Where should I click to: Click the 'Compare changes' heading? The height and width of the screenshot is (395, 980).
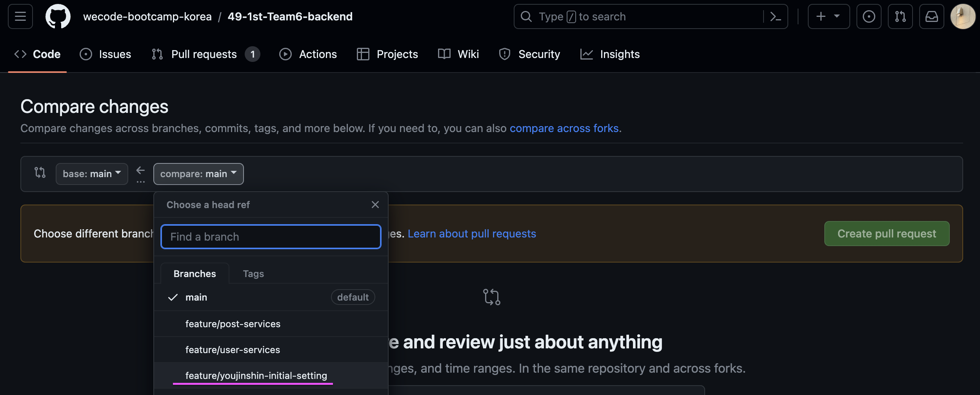coord(94,107)
